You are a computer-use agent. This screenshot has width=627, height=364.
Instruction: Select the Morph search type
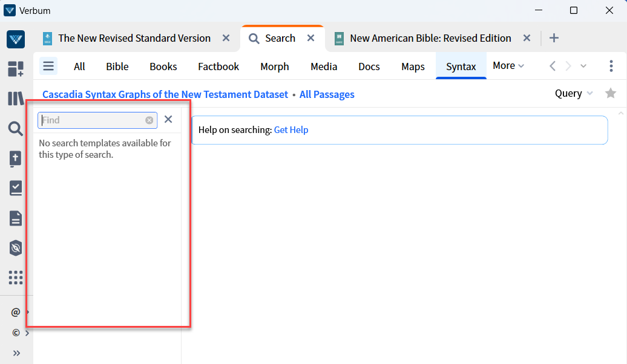pyautogui.click(x=275, y=67)
